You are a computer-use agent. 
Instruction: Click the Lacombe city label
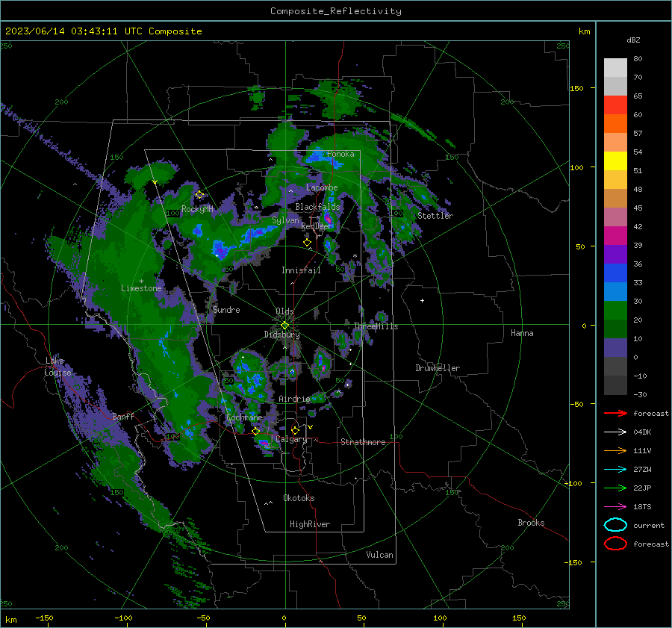click(x=322, y=187)
